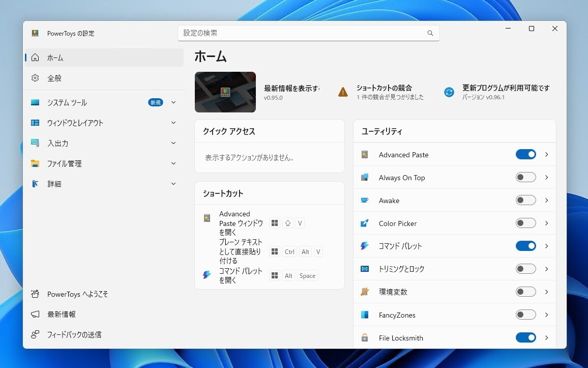The height and width of the screenshot is (368, 588).
Task: Click the PowerToys banner thumbnail image
Action: 225,92
